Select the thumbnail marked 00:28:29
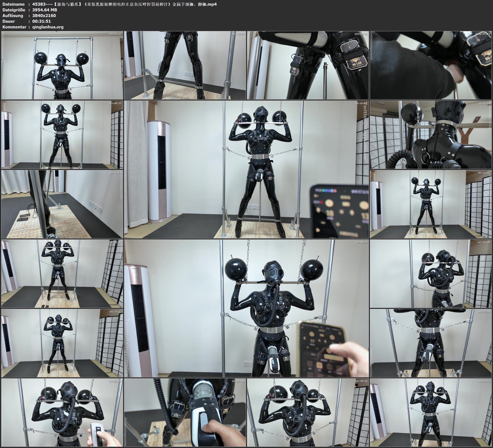 (308, 412)
